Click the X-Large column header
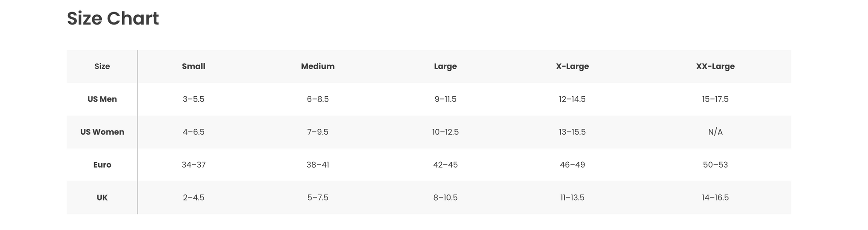Screen dimensions: 868x230 click(x=572, y=66)
